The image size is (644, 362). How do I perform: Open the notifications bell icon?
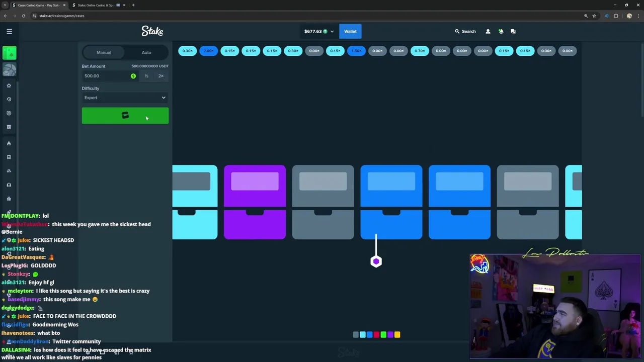(501, 31)
